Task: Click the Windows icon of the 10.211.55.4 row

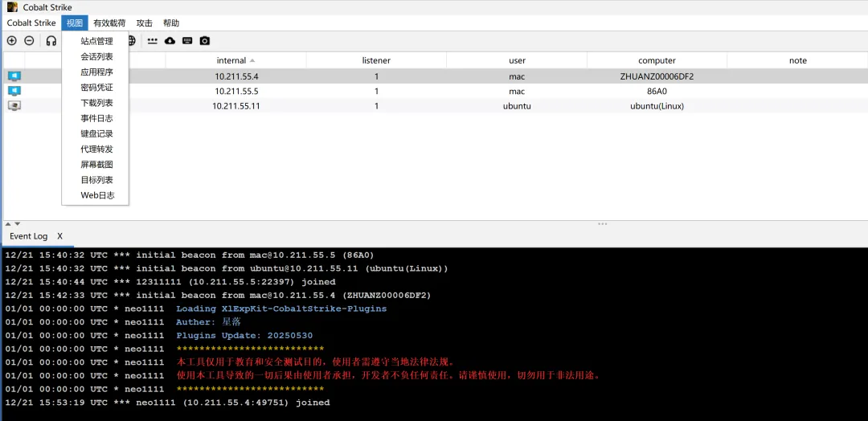Action: pos(14,76)
